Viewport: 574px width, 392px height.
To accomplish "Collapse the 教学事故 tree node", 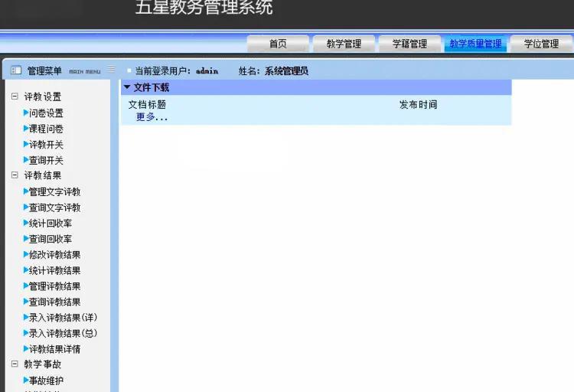I will (x=15, y=364).
